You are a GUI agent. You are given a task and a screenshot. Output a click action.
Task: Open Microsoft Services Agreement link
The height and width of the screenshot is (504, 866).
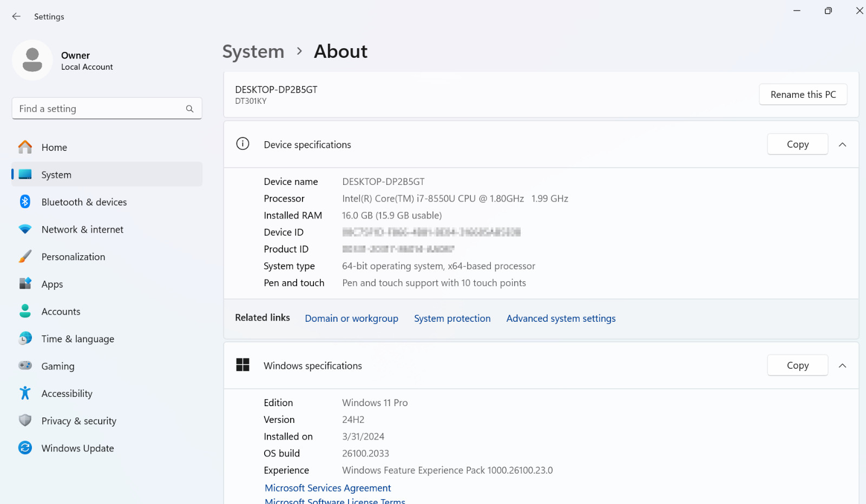coord(327,488)
